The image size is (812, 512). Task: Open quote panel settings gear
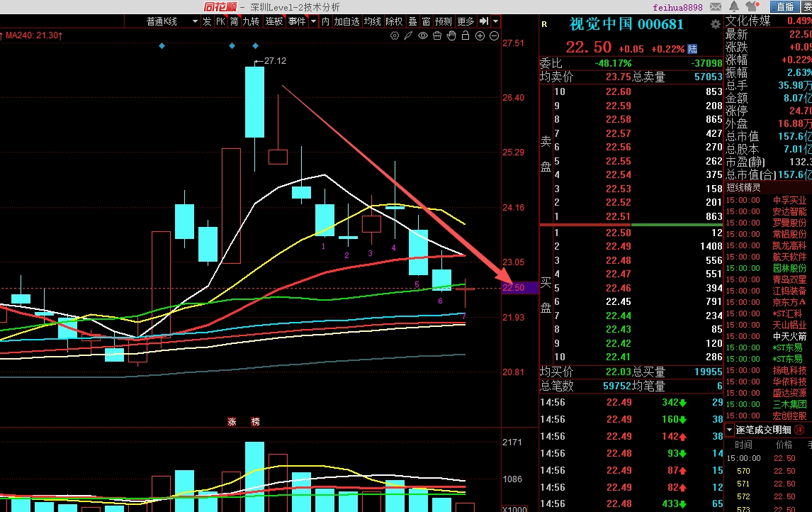pyautogui.click(x=715, y=24)
